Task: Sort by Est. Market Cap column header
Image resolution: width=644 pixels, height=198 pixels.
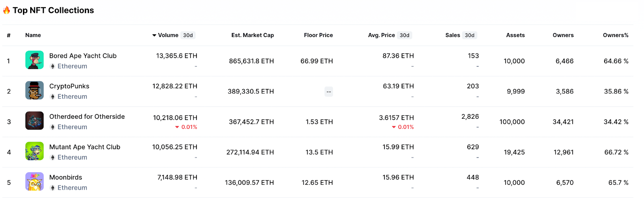Action: [252, 35]
